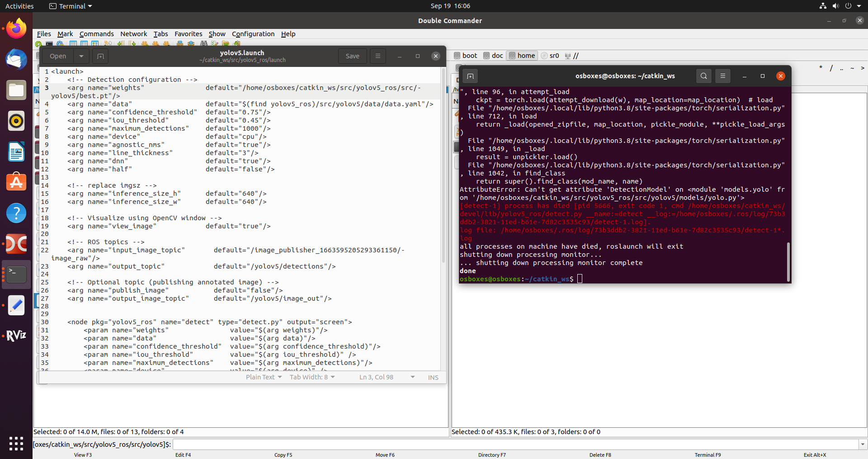Image resolution: width=868 pixels, height=459 pixels.
Task: Open the Configuration menu in Double Commander
Action: (x=253, y=33)
